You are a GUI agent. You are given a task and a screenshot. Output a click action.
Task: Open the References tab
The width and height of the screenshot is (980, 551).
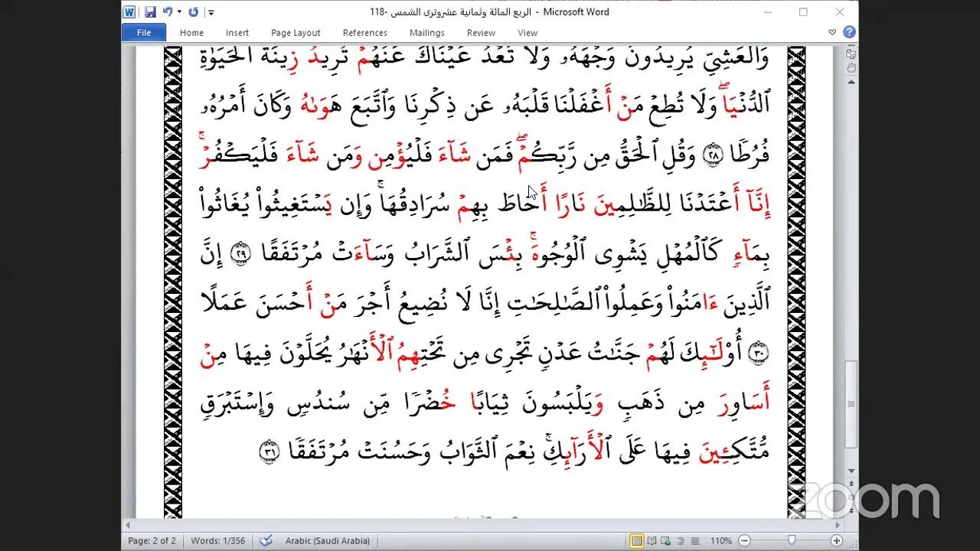click(x=364, y=33)
